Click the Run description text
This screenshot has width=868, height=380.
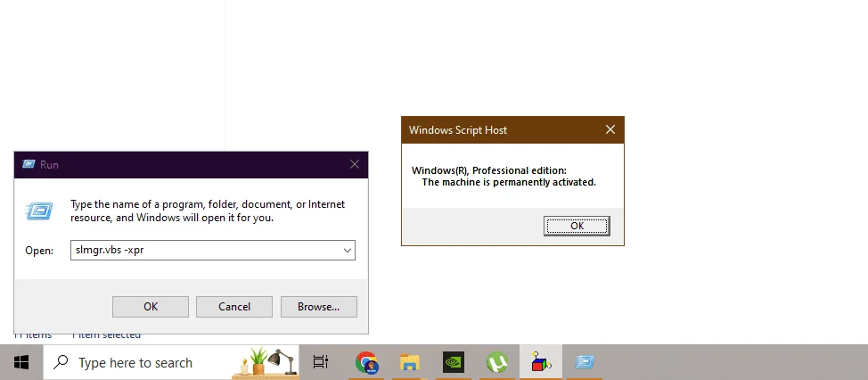pyautogui.click(x=208, y=211)
